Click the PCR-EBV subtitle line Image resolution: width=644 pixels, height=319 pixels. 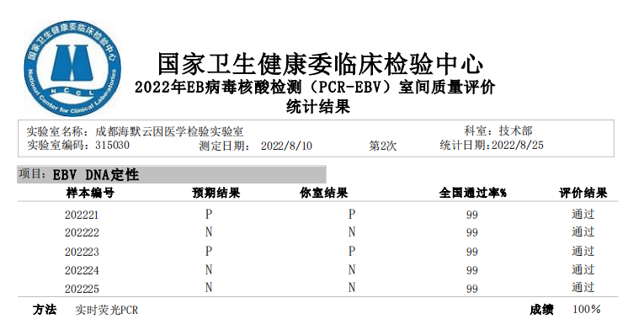315,88
